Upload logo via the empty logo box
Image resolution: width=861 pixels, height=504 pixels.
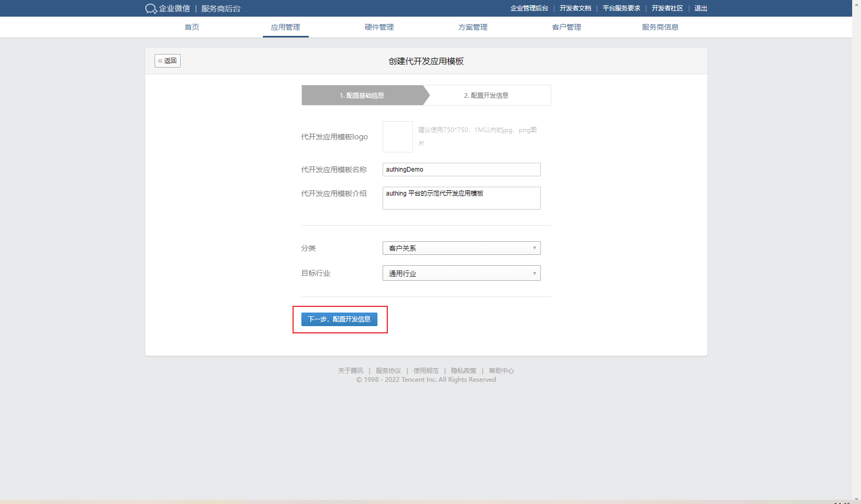[397, 137]
